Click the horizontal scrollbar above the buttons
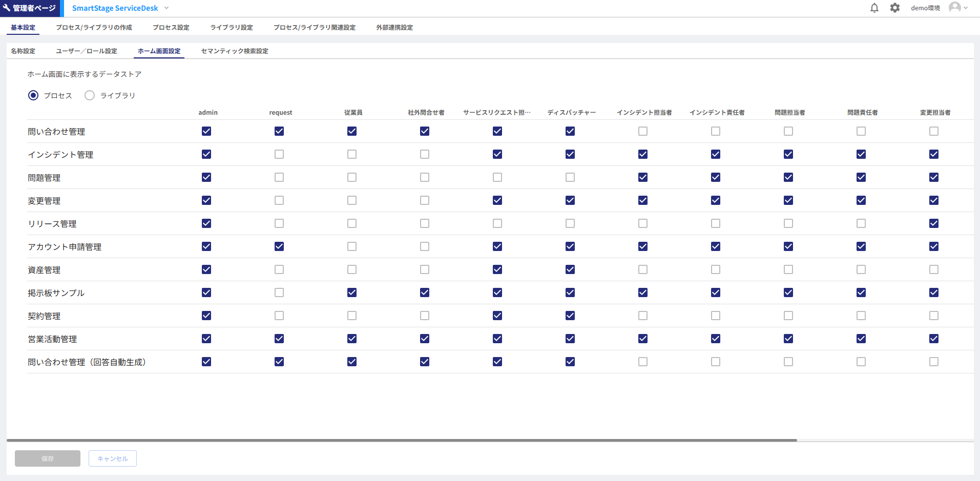The width and height of the screenshot is (980, 481). click(402, 440)
